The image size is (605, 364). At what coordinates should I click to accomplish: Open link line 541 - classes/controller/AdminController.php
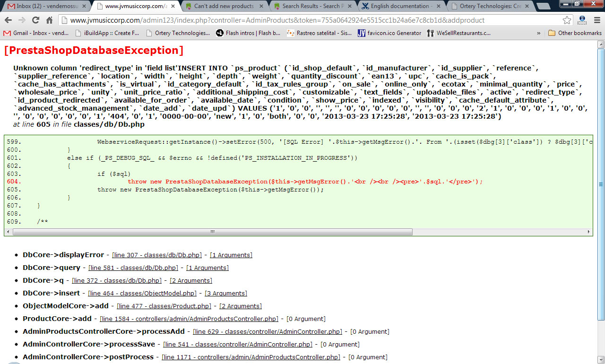pyautogui.click(x=238, y=345)
